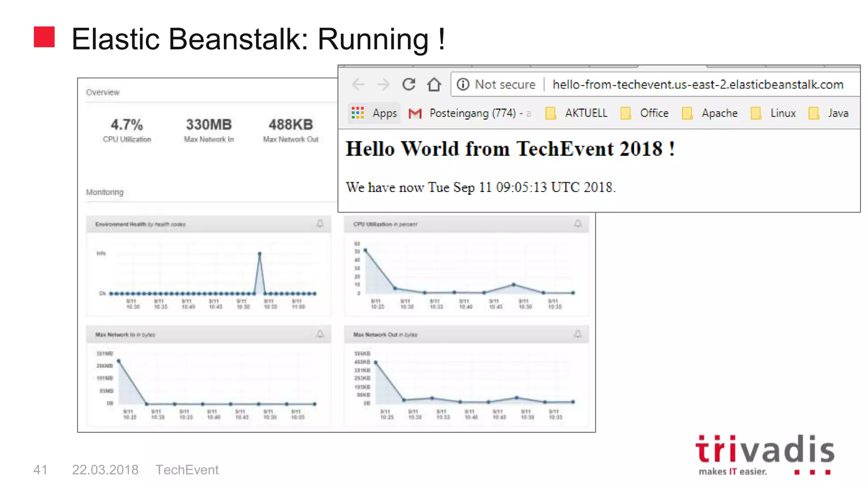Open the Gmail Posteingang bookmark
Image resolution: width=868 pixels, height=488 pixels.
(470, 113)
